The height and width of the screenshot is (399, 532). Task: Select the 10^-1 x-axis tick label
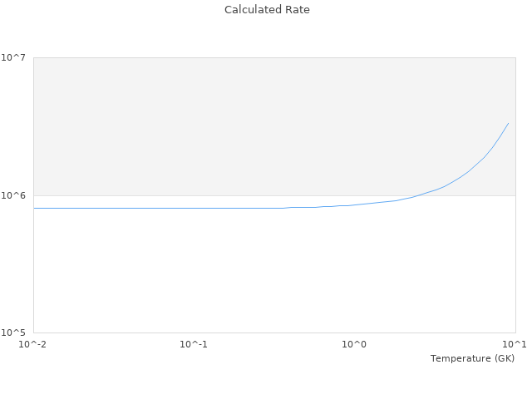(194, 344)
